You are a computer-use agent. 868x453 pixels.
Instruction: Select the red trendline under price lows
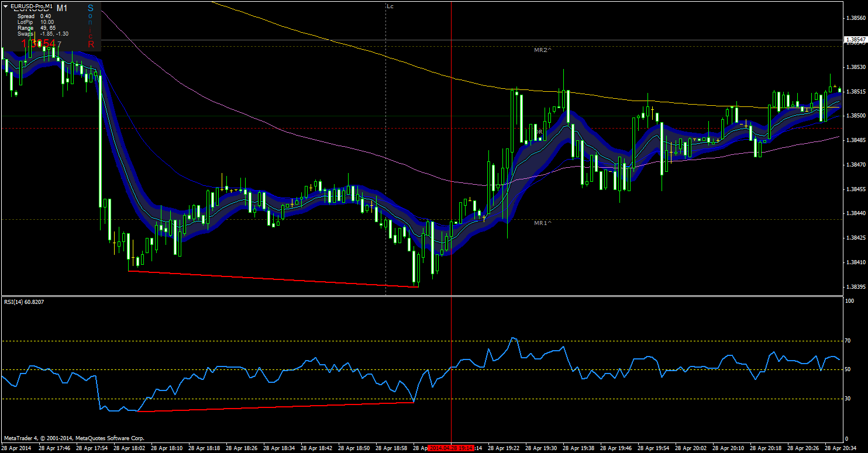[273, 279]
